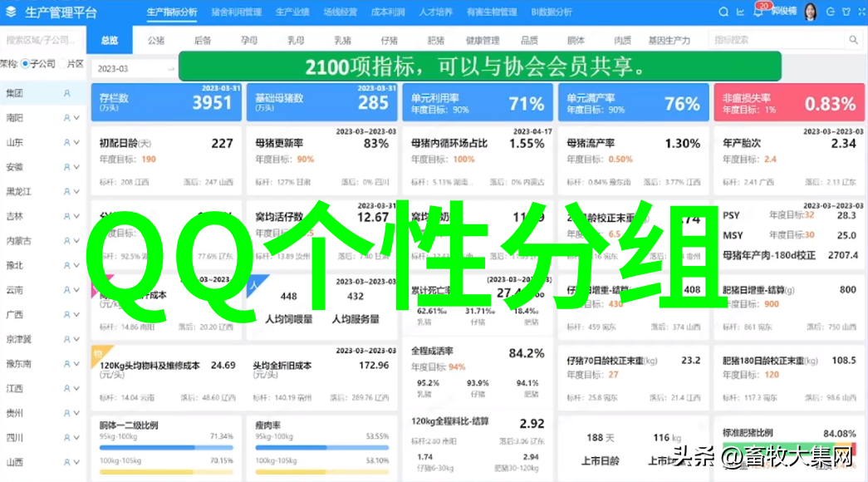Click the 初配日龄 value 227
The width and height of the screenshot is (868, 482).
pyautogui.click(x=222, y=144)
